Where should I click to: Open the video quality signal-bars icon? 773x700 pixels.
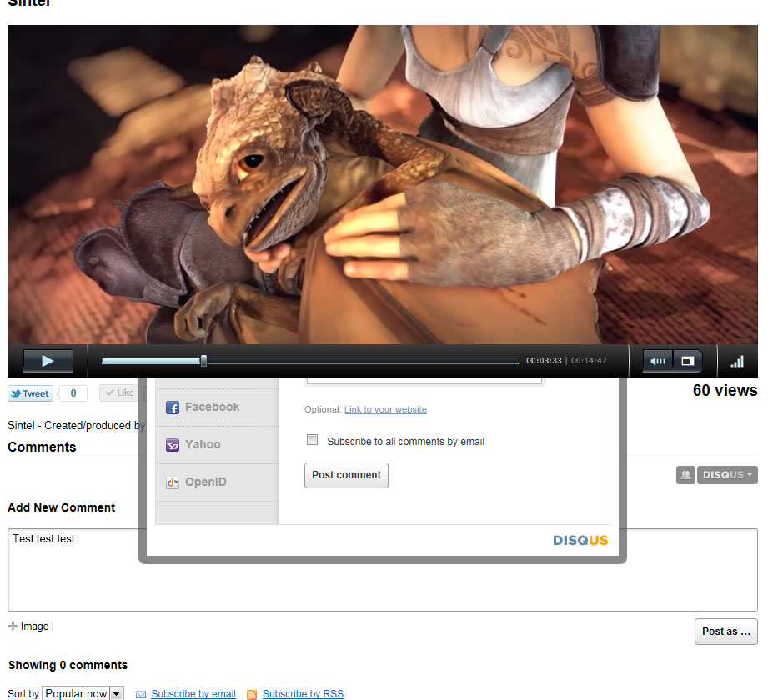pos(737,362)
